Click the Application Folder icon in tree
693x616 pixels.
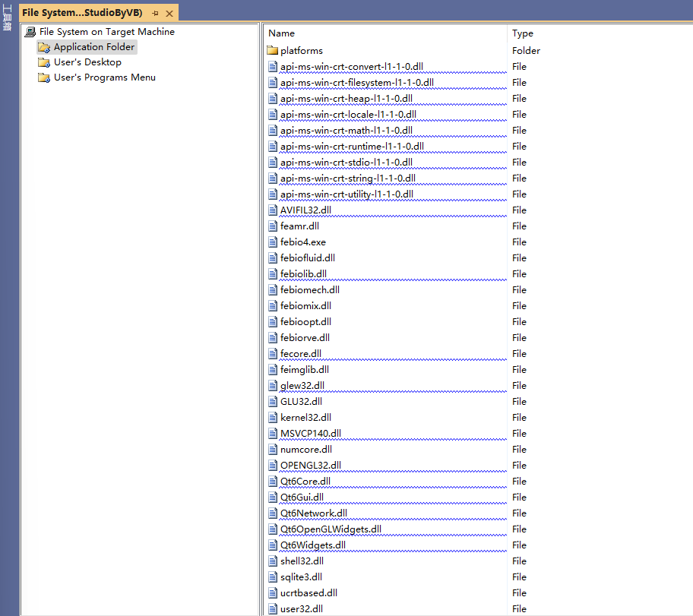pos(44,47)
